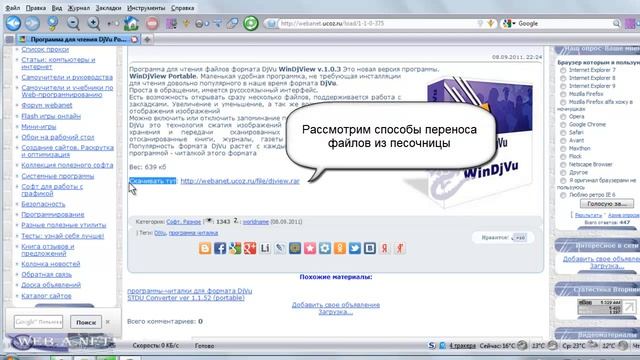This screenshot has width=640, height=360.
Task: Share the page on Blogger
Action: coord(205,248)
